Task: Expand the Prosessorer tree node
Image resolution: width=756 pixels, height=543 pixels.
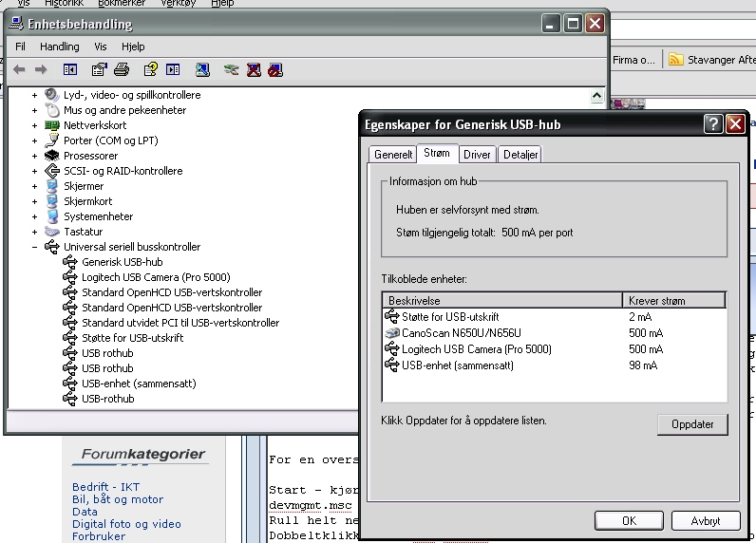Action: tap(35, 156)
